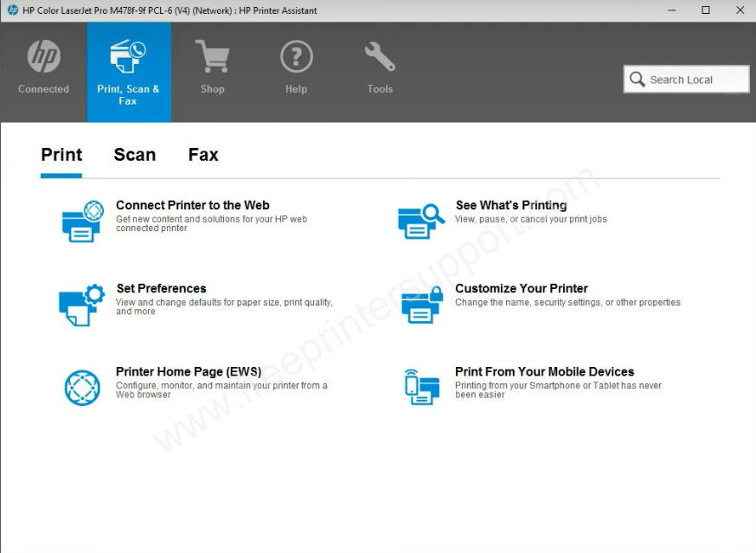This screenshot has width=756, height=553.
Task: Click the Printer Home Page globe icon
Action: click(x=82, y=388)
